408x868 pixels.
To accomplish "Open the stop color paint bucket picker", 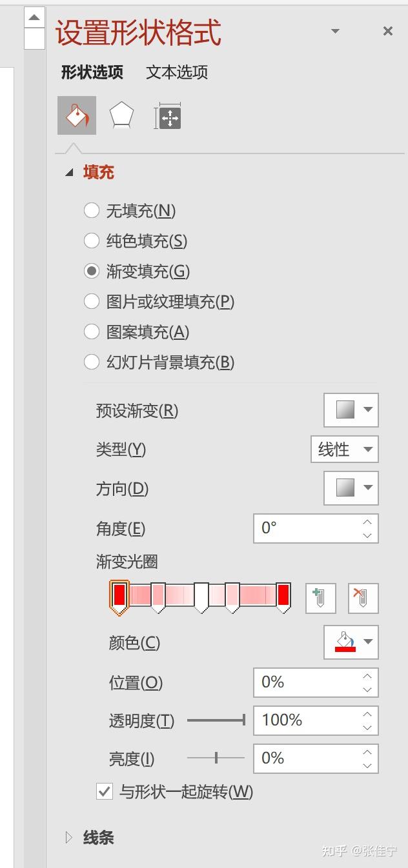I will click(351, 642).
